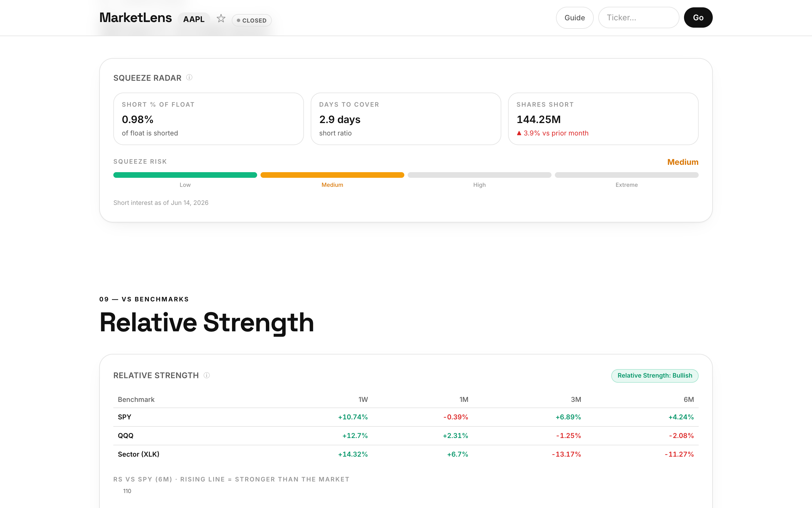Click SPY 3M value +6.89%
Viewport: 812px width, 508px height.
click(568, 417)
